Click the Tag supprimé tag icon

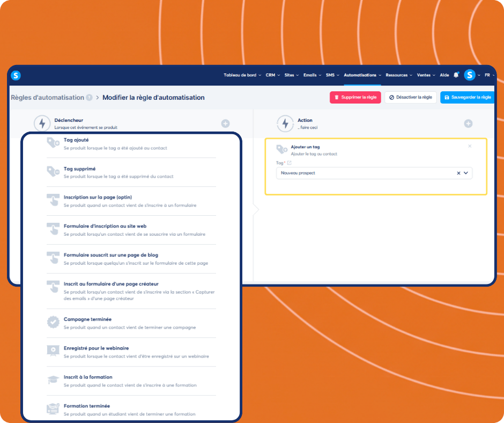coord(53,172)
